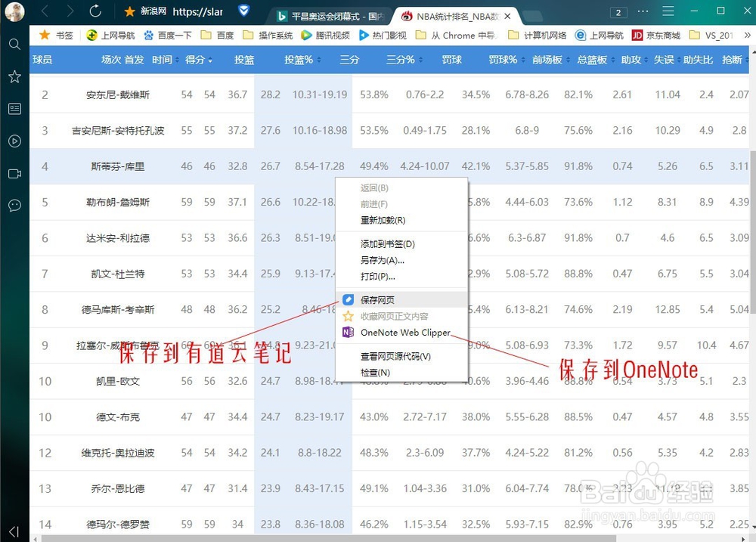
Task: Sort the table by 时间 column
Action: (x=166, y=60)
